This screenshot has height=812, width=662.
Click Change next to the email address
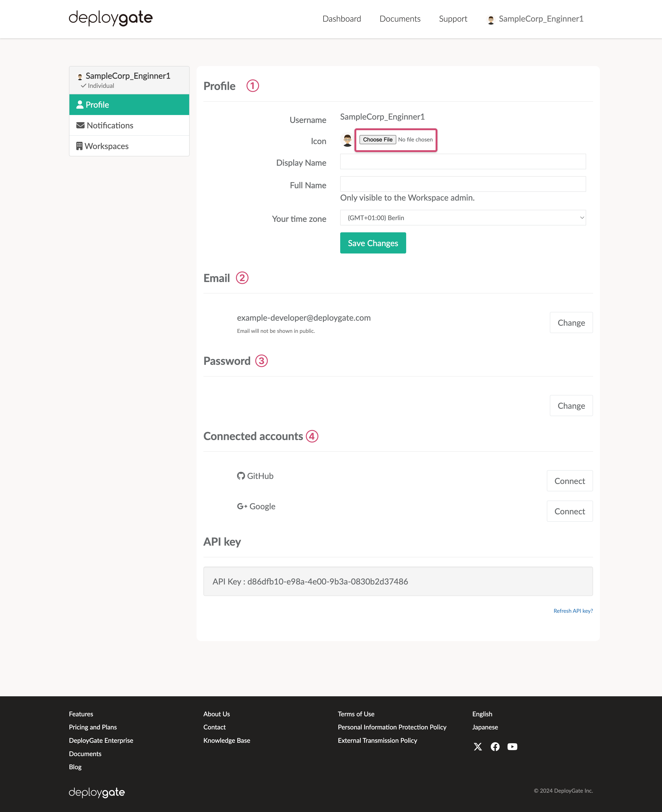click(571, 322)
